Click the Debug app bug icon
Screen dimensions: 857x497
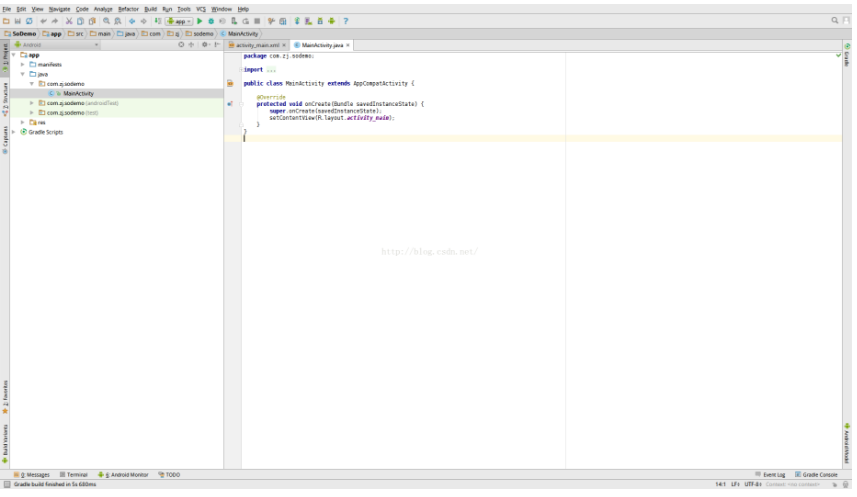pos(211,21)
